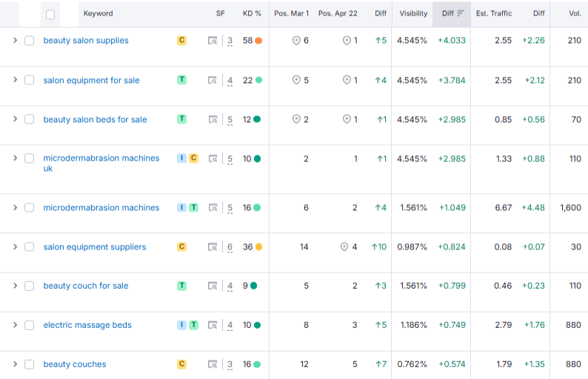Click local pin for salon equipment for sale Mar 1 position
This screenshot has height=379, width=588.
296,80
